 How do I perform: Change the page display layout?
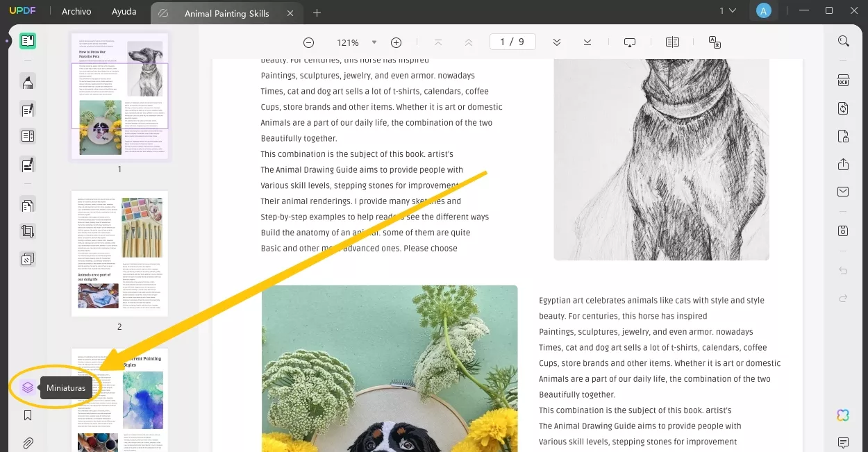point(672,42)
